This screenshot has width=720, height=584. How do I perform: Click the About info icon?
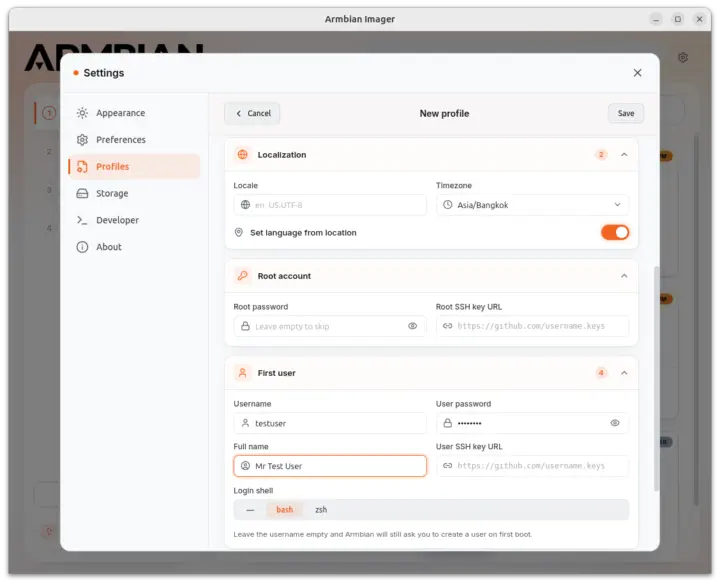pyautogui.click(x=82, y=247)
